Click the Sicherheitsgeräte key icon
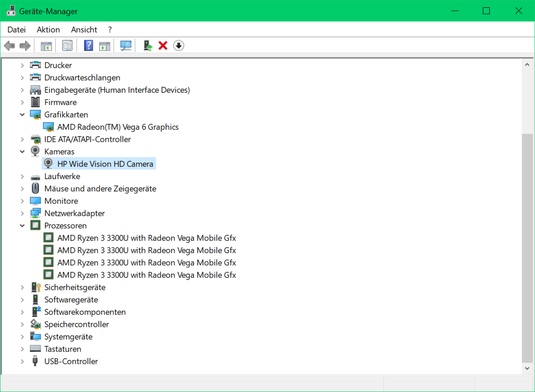Screen dimensions: 535x392 coord(36,287)
